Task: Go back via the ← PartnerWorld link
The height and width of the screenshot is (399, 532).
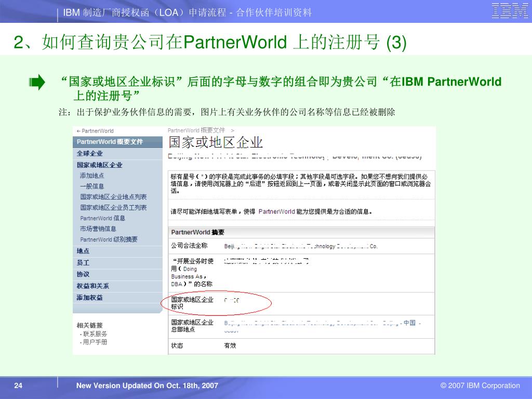Action: (95, 131)
